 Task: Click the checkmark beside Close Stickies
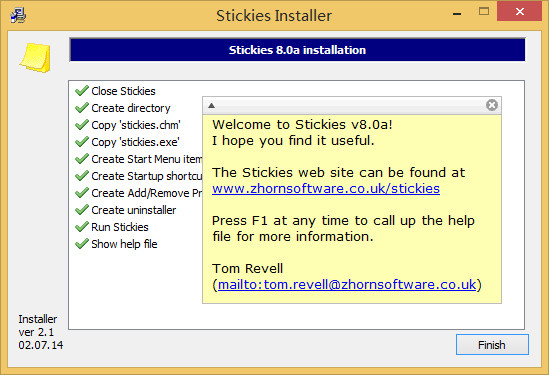[x=82, y=91]
